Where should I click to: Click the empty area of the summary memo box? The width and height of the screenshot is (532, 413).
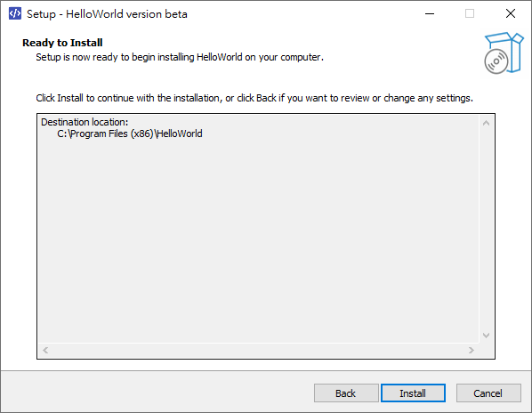point(258,238)
